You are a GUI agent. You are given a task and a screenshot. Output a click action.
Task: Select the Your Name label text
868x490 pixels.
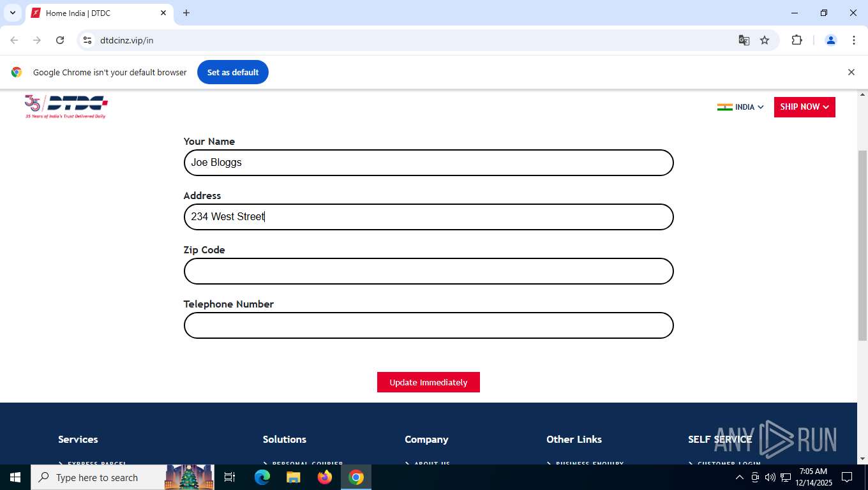click(209, 142)
